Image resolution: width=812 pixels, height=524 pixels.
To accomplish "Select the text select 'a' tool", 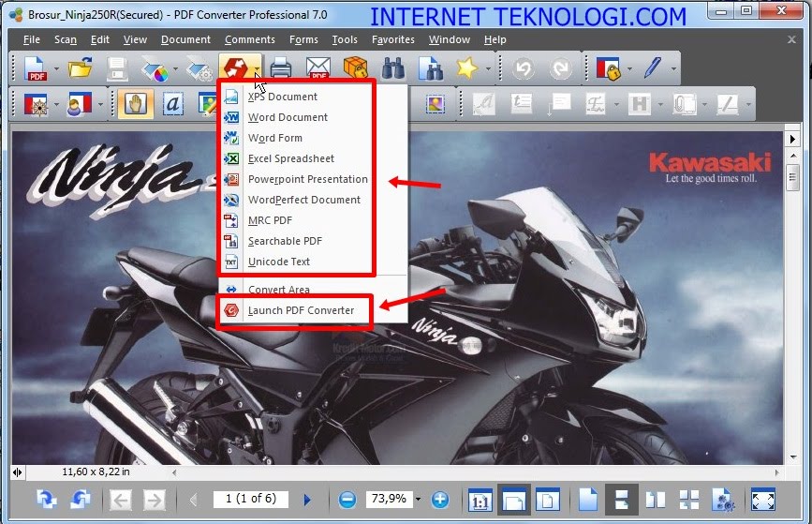I will (x=172, y=104).
